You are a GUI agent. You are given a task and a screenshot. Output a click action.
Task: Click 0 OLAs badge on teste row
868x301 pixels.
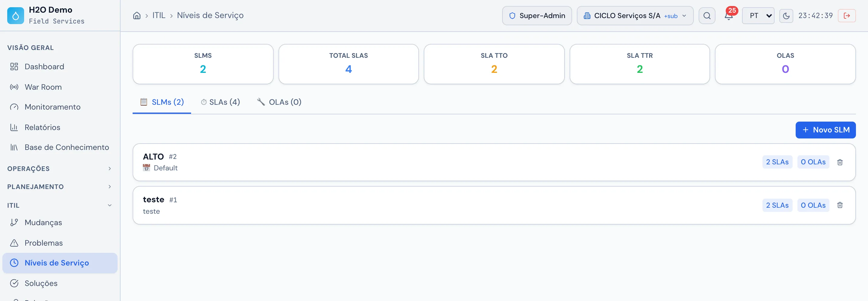[x=813, y=205]
